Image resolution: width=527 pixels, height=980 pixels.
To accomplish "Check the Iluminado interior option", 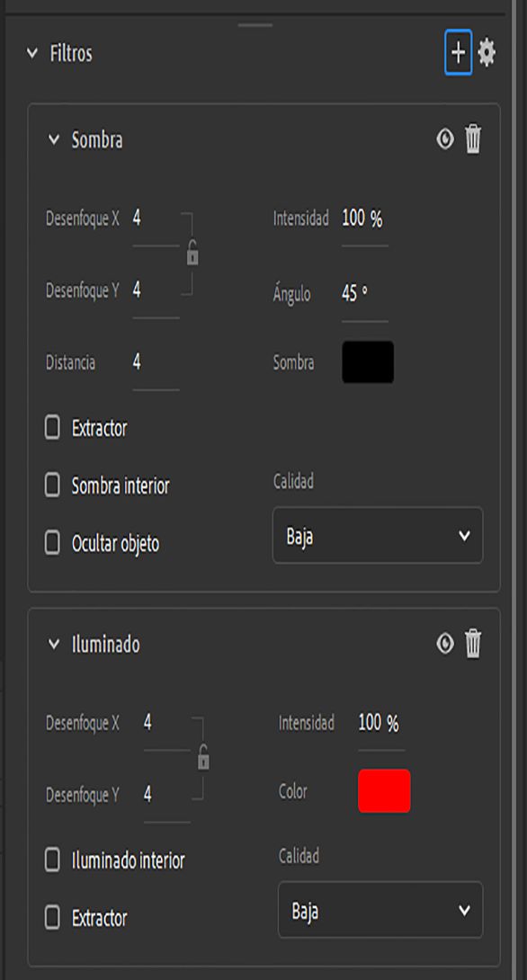I will point(51,860).
